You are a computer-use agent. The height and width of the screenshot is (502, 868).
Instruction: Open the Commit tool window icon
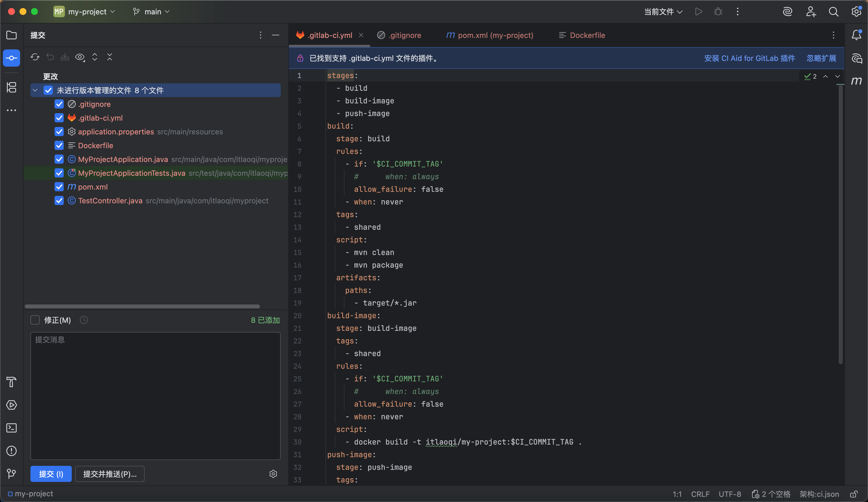tap(11, 58)
